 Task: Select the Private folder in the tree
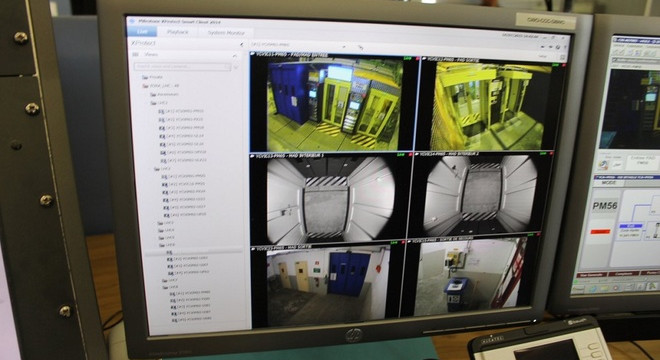[x=152, y=77]
